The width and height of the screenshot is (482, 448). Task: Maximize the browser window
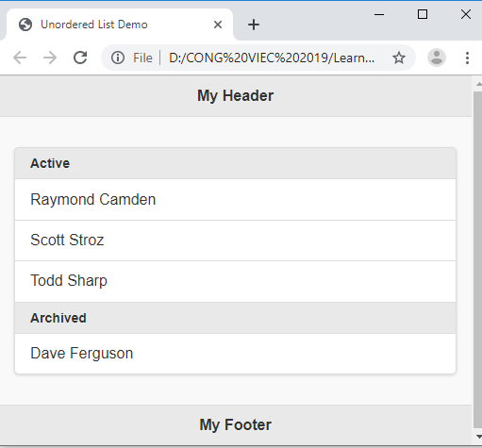[423, 14]
